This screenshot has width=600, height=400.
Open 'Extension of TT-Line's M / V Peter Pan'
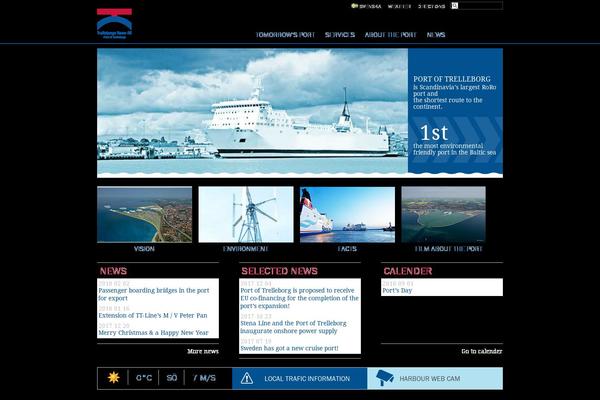coord(153,315)
